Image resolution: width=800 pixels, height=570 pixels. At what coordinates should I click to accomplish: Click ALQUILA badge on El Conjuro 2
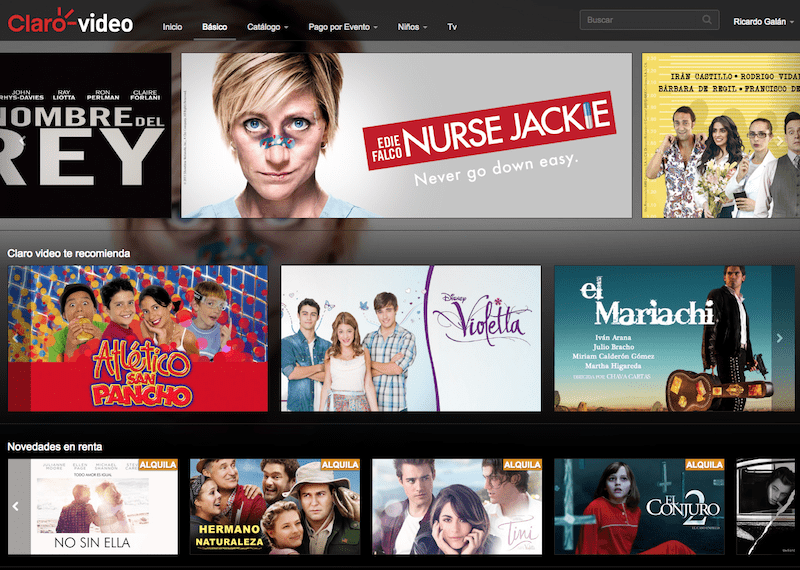[705, 464]
